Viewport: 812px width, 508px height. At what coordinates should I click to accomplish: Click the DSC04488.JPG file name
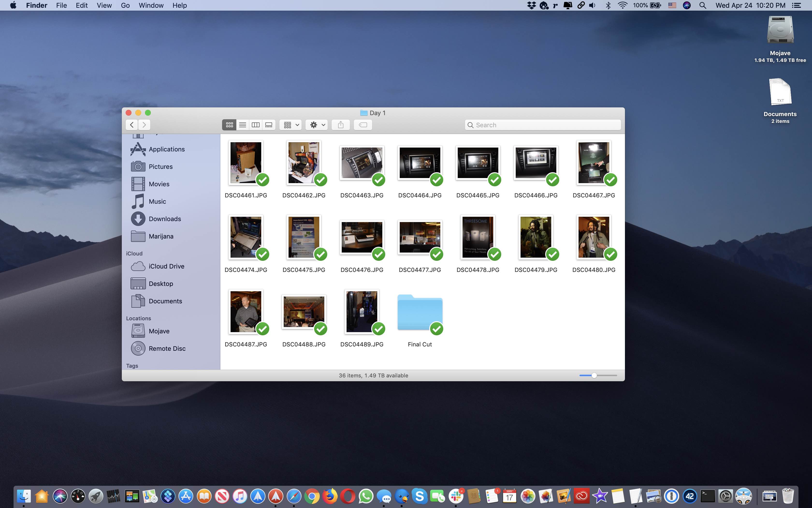(x=304, y=344)
